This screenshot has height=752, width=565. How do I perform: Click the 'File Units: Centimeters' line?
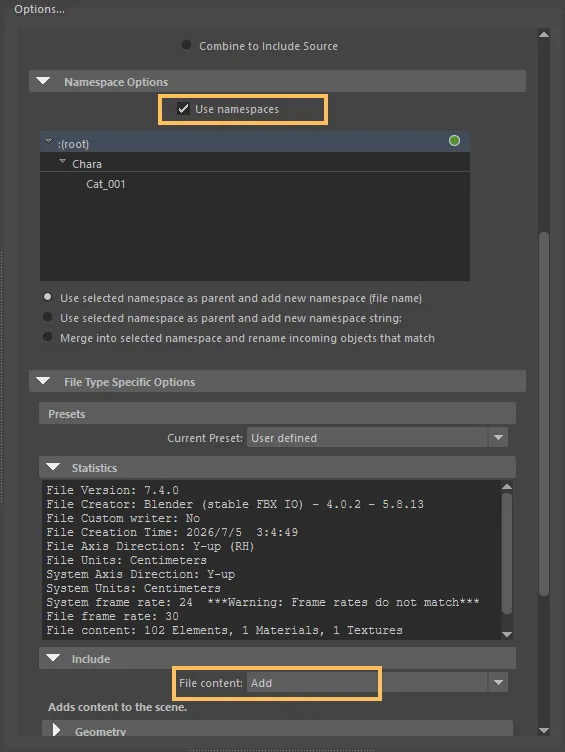[127, 560]
